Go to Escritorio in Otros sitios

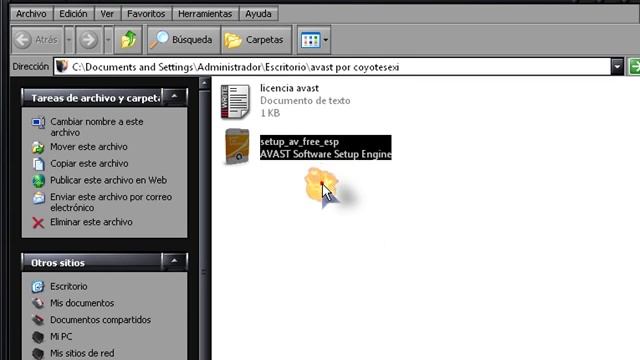pos(69,287)
